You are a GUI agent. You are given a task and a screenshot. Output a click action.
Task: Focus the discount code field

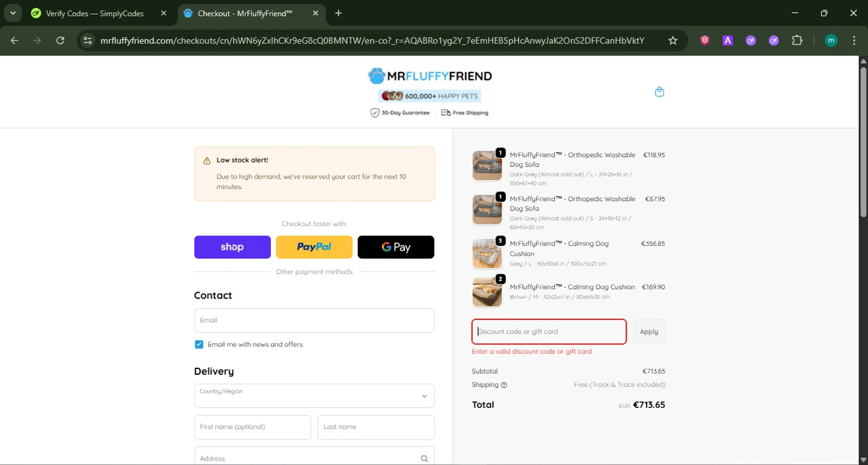click(549, 332)
